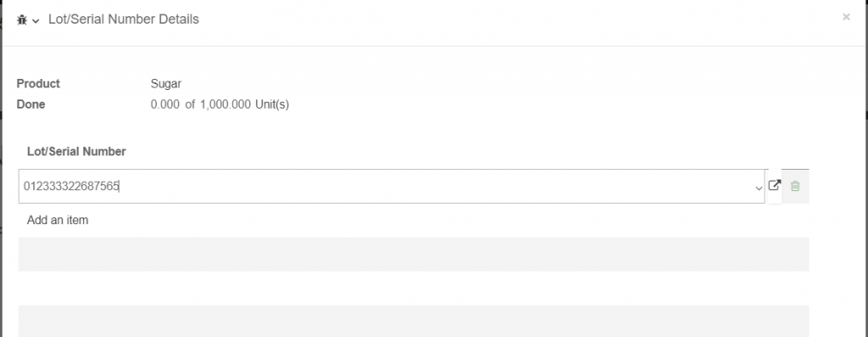
Task: Add an item to the lot list
Action: click(58, 220)
